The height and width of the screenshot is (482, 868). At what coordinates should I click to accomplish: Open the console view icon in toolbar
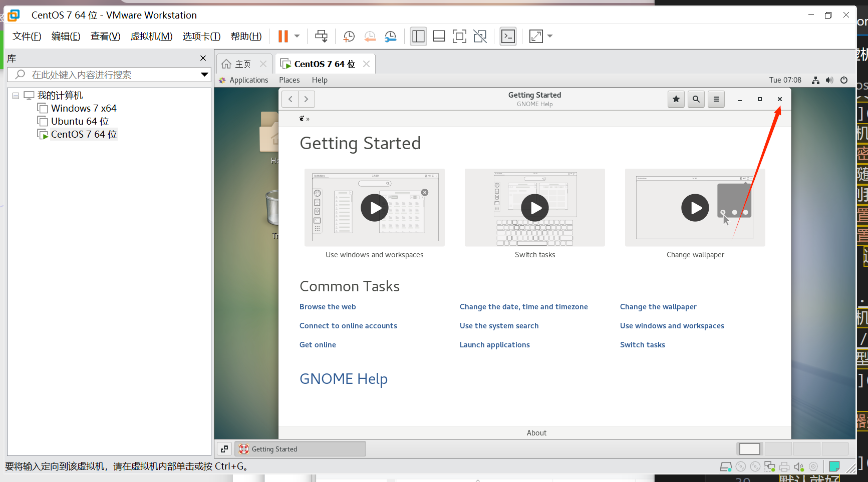(x=508, y=36)
